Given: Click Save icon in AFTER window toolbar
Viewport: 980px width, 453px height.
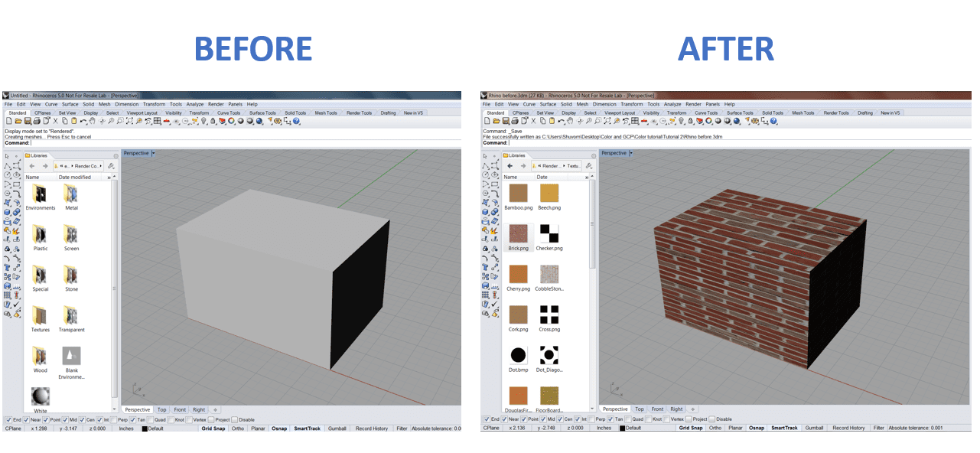Looking at the screenshot, I should 506,121.
